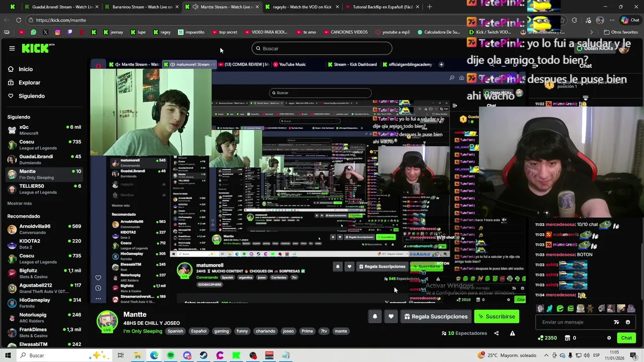The height and width of the screenshot is (362, 644).
Task: Open the Steam icon on the taskbar
Action: [x=203, y=355]
